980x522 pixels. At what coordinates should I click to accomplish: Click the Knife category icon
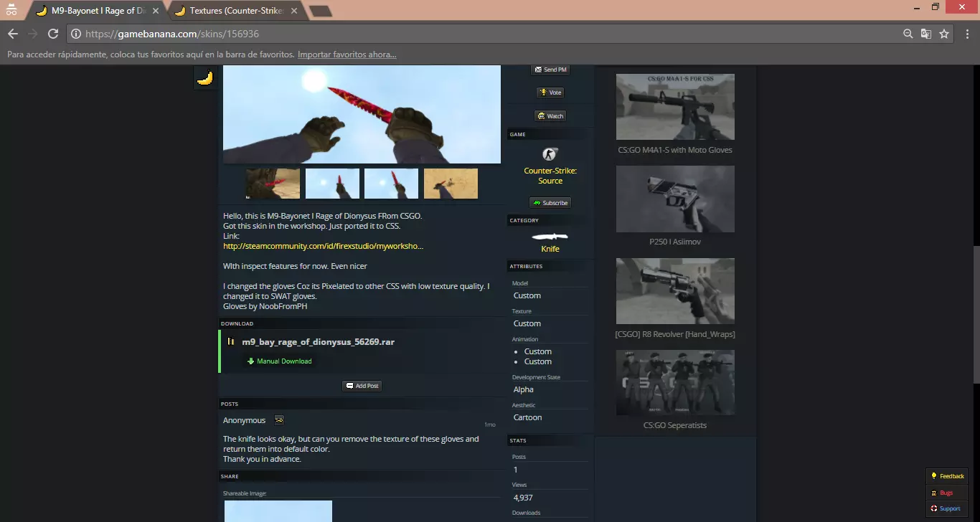(x=550, y=236)
